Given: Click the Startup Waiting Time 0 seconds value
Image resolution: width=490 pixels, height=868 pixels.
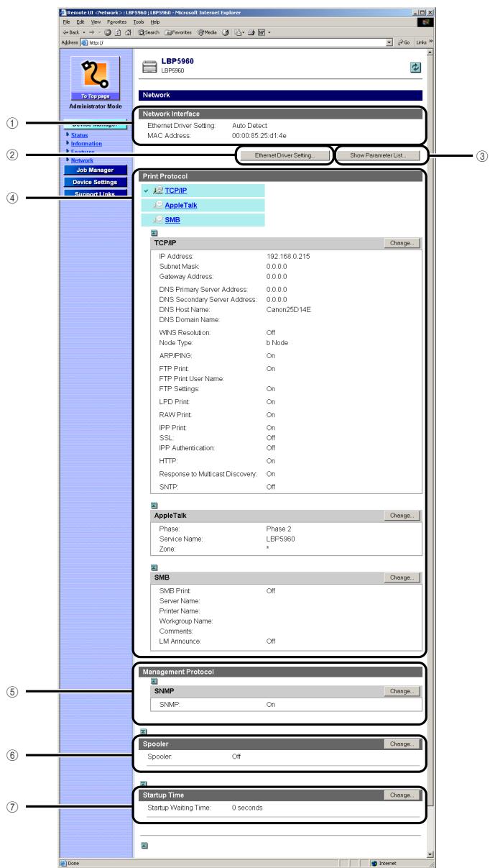Looking at the screenshot, I should 247,808.
